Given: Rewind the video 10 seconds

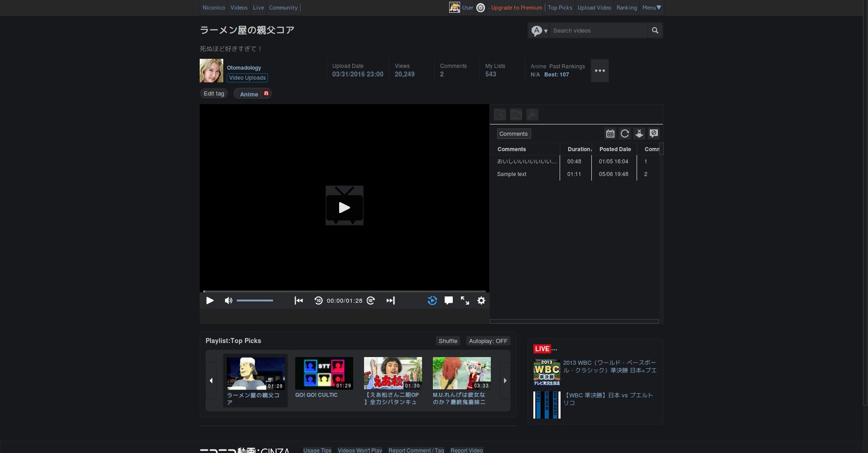Looking at the screenshot, I should pyautogui.click(x=319, y=301).
